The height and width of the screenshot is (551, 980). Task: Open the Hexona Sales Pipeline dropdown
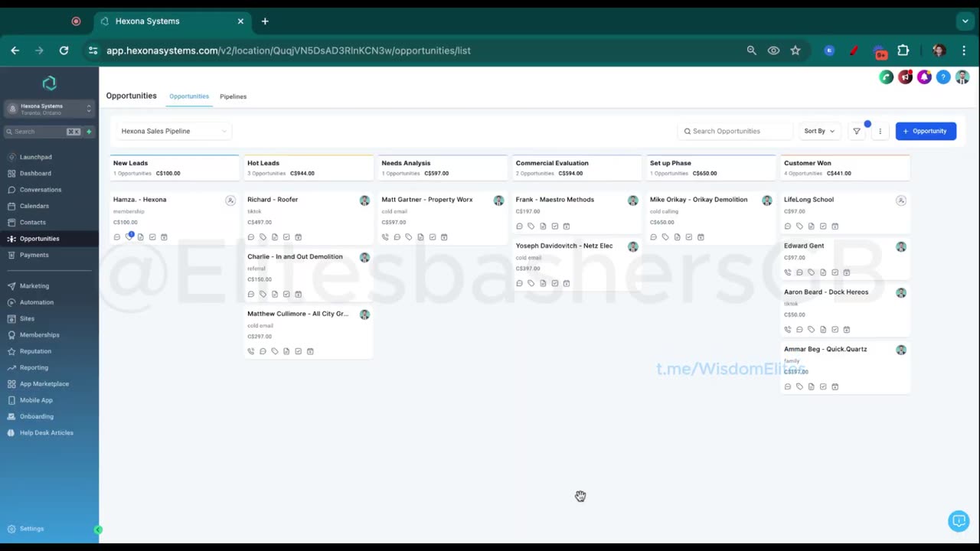174,131
